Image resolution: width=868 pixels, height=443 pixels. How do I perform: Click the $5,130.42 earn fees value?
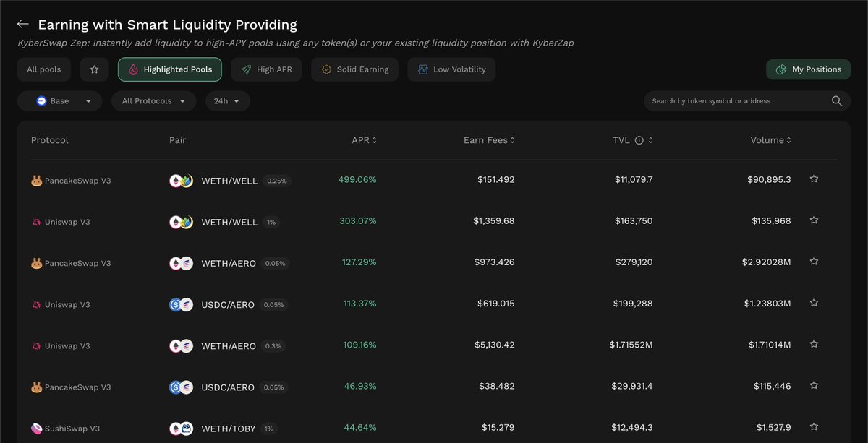point(494,345)
